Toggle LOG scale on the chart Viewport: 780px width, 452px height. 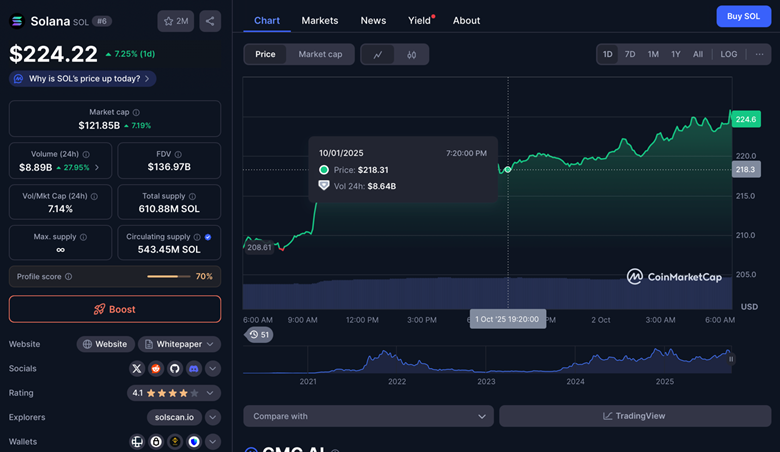pyautogui.click(x=729, y=54)
